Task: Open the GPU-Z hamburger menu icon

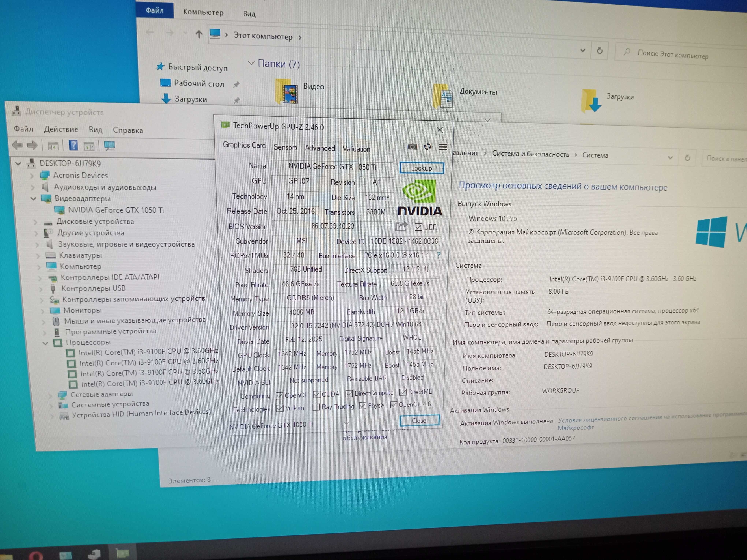Action: (442, 147)
